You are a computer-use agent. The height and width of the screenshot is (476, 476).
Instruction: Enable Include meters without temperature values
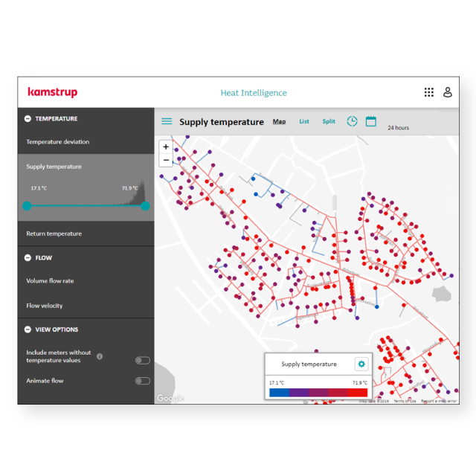pos(142,360)
